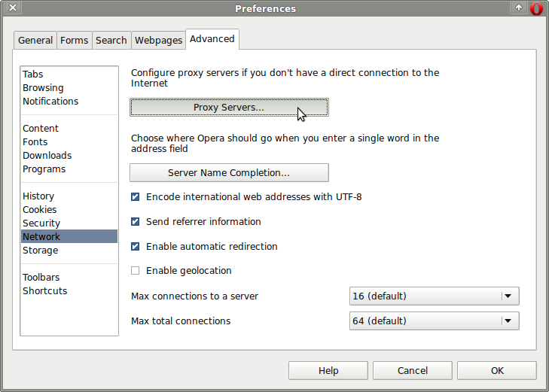Go to the Forms tab

75,40
